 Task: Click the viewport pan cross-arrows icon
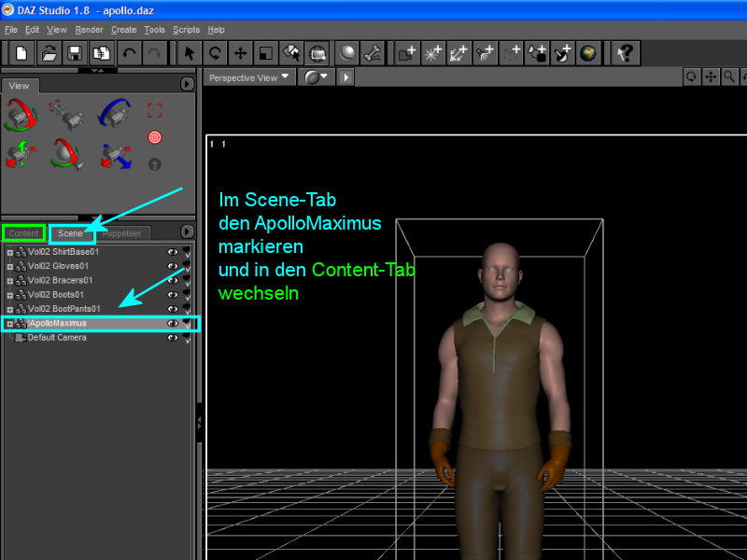click(x=711, y=77)
